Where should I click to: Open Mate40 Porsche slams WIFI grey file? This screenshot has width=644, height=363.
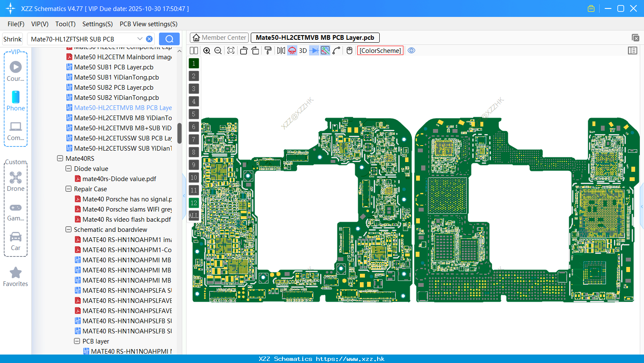tap(127, 209)
